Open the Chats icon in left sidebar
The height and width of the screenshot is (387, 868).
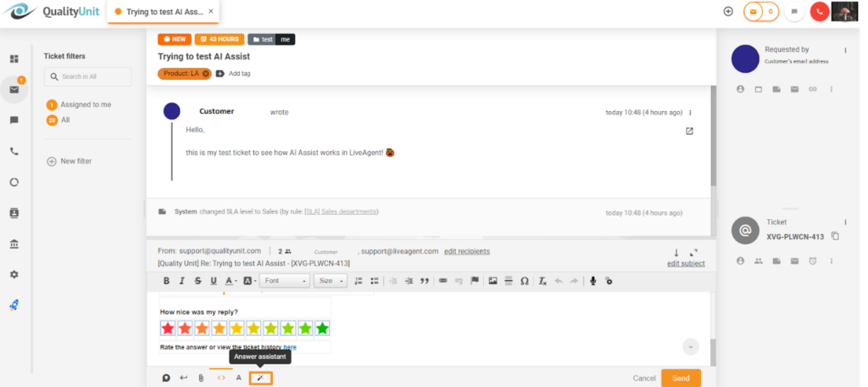[x=14, y=121]
